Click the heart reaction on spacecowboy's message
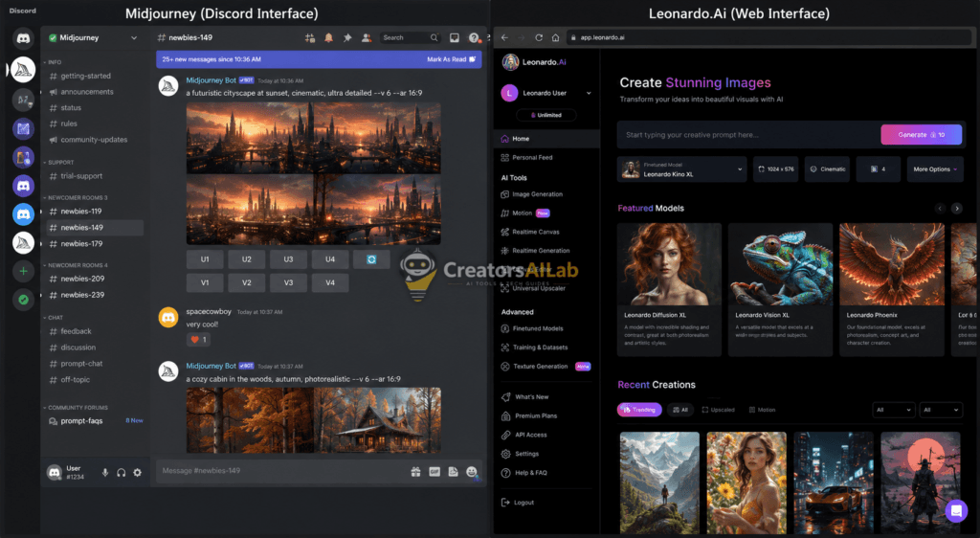This screenshot has height=538, width=980. [198, 339]
